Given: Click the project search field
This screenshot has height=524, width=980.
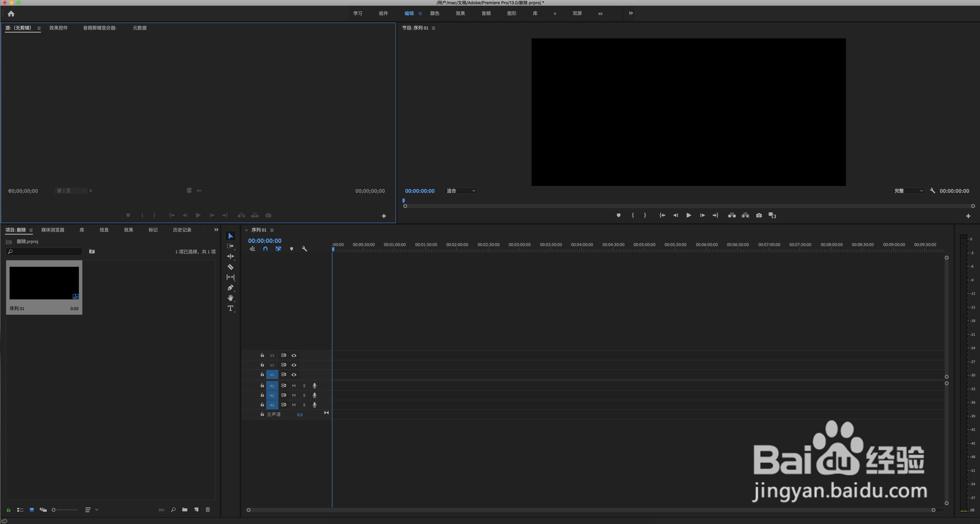Looking at the screenshot, I should 44,252.
